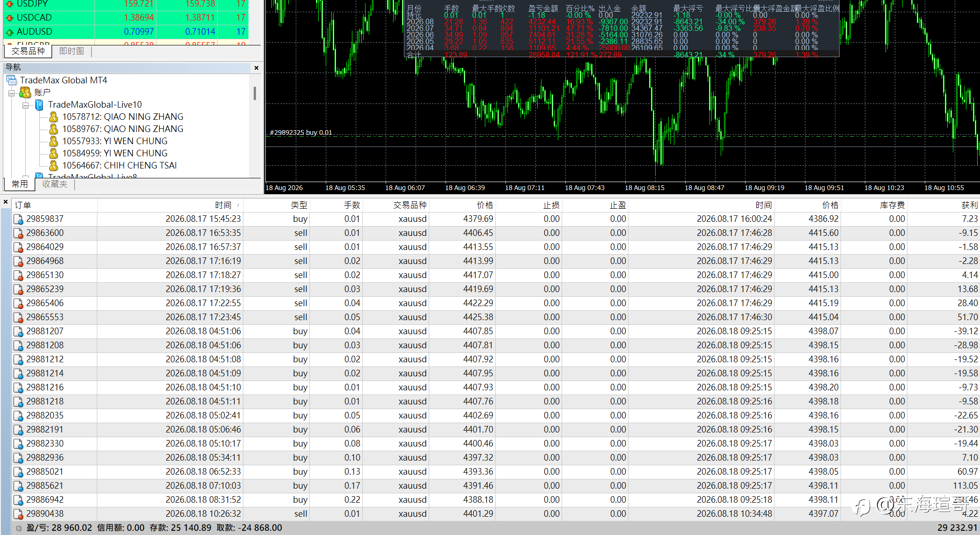Click order 29890438 sell order icon

pyautogui.click(x=18, y=514)
